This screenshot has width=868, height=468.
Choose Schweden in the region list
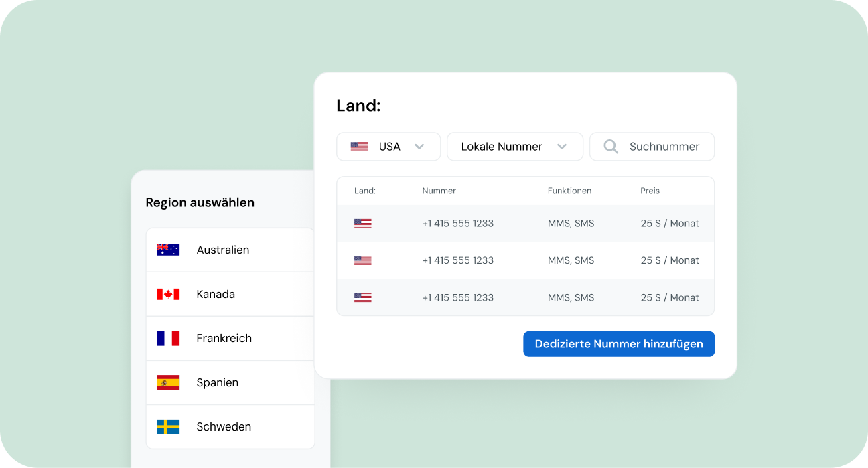(x=224, y=426)
